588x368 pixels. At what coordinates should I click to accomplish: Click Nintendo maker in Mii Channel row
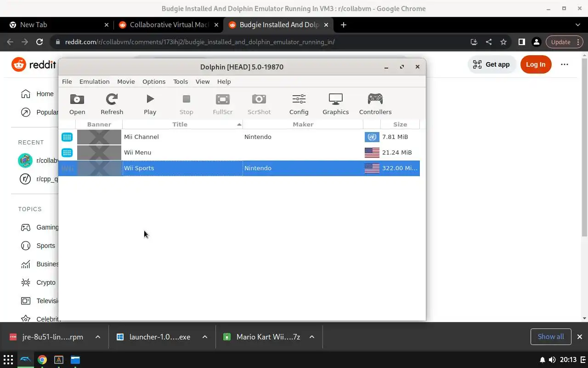258,137
